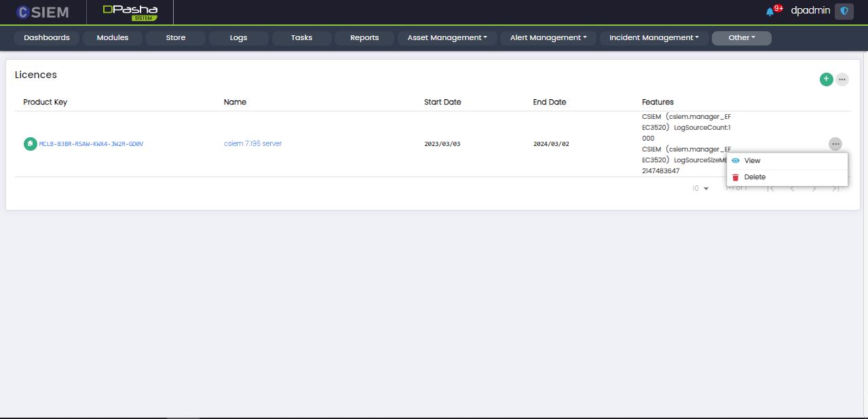Open the csiem 7.196 server link
Screen dimensions: 868x419
click(x=252, y=144)
